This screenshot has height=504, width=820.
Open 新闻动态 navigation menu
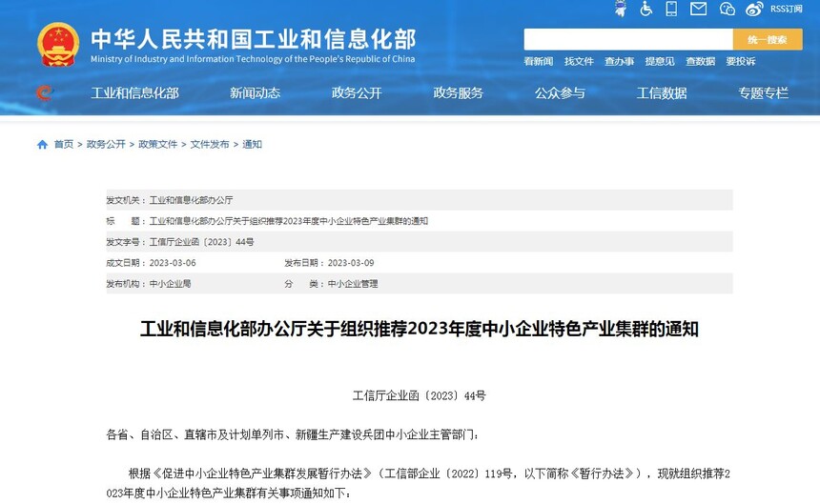256,93
